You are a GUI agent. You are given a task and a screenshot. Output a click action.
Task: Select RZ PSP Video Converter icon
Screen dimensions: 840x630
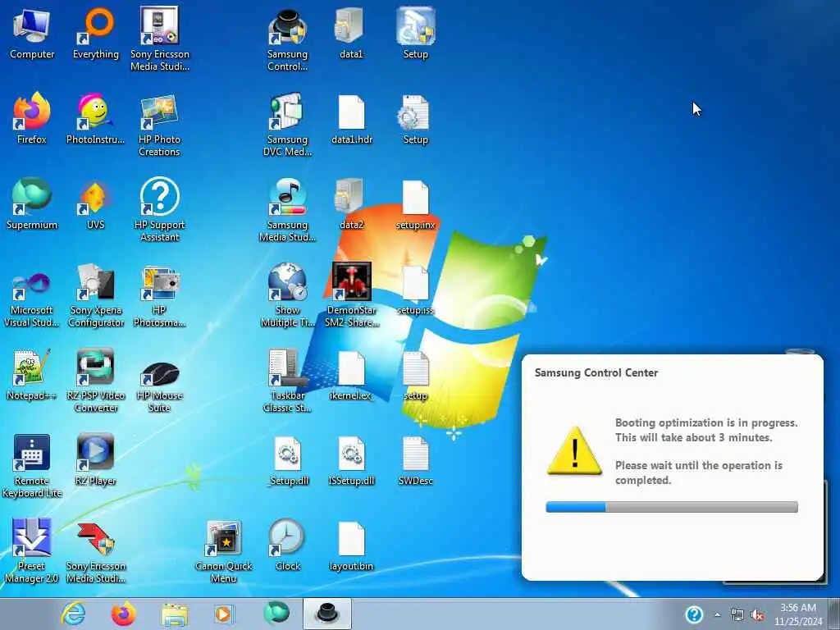pyautogui.click(x=96, y=380)
